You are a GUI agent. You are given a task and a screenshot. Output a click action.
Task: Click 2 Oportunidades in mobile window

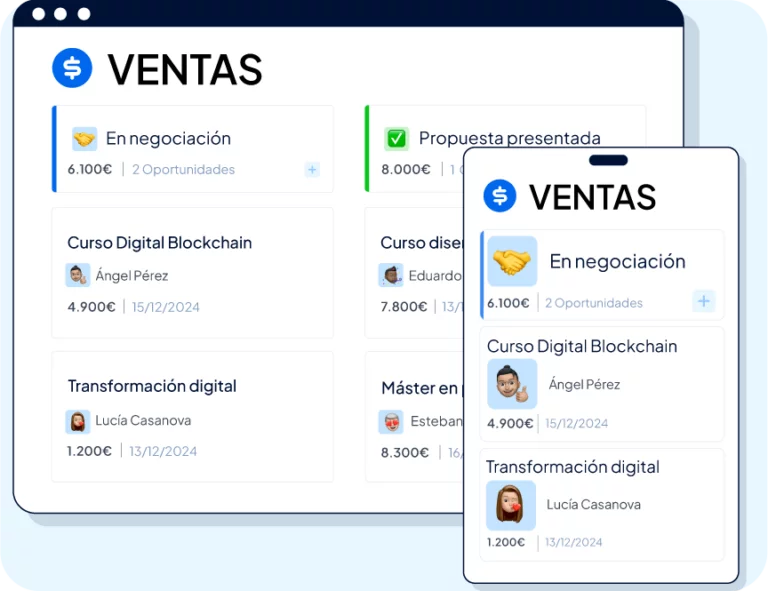594,303
